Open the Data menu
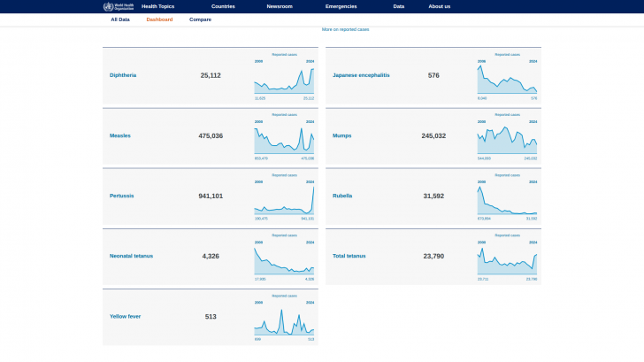The width and height of the screenshot is (644, 362). point(399,6)
